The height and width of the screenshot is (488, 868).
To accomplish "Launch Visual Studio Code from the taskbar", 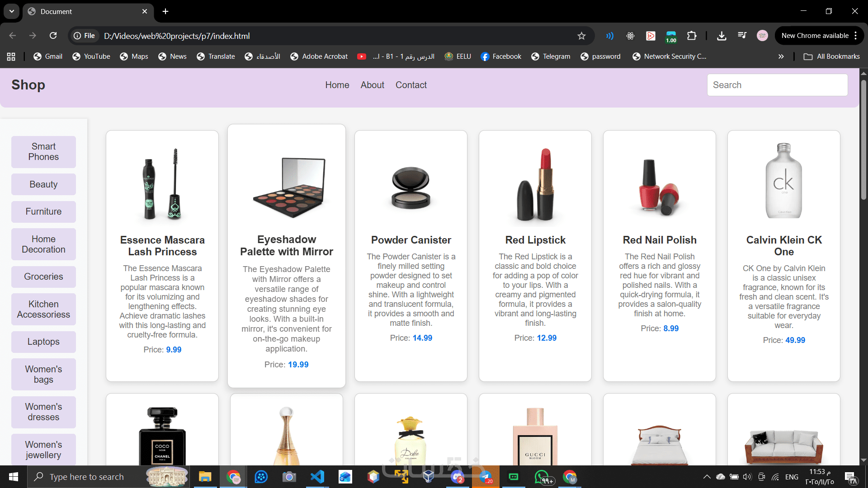I will [317, 477].
